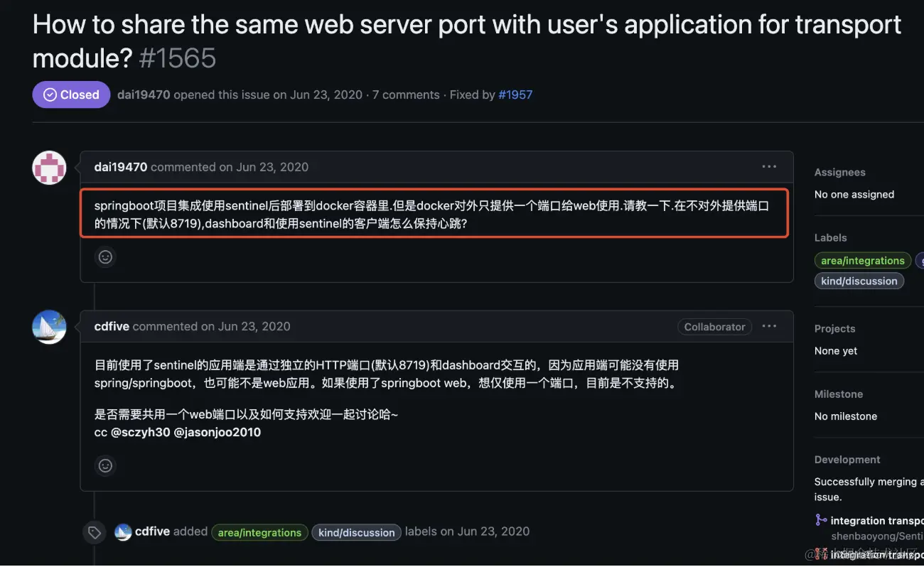Click cdfive name in labels added event
Image resolution: width=924 pixels, height=567 pixels.
tap(151, 531)
